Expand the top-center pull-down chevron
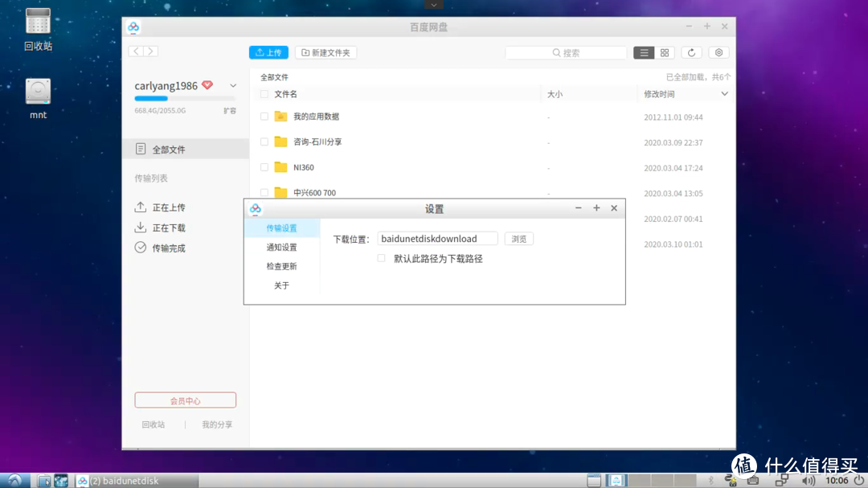The width and height of the screenshot is (868, 488). [434, 5]
